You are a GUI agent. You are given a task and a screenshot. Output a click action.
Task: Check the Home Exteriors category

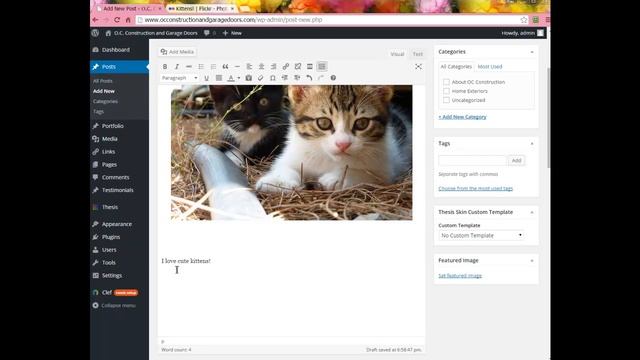click(x=446, y=91)
